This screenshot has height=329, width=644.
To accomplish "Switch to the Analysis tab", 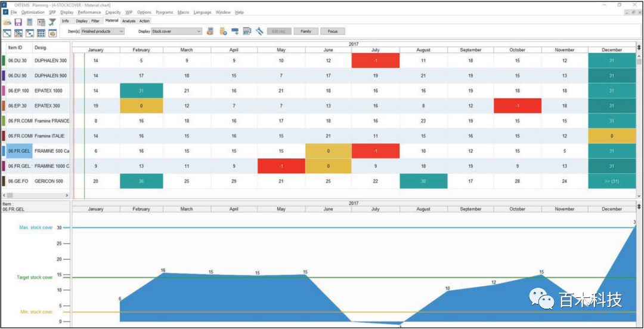I will click(129, 21).
